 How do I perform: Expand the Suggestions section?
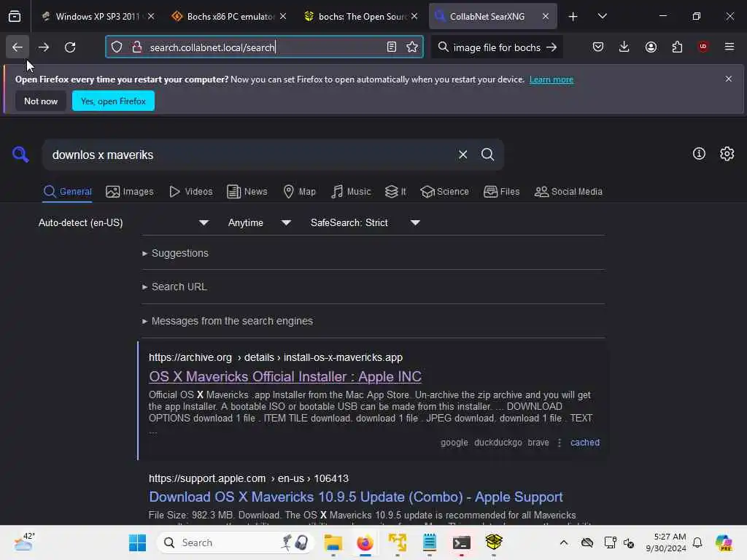click(x=175, y=253)
